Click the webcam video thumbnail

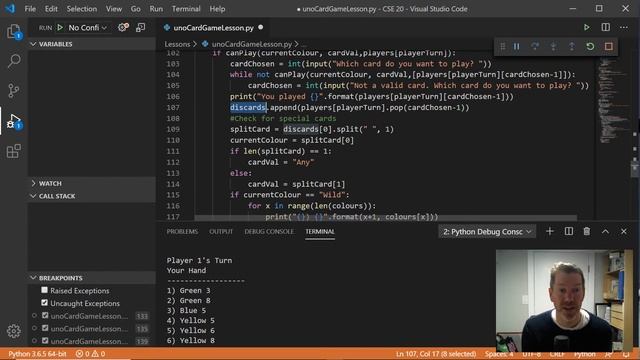pos(564,300)
